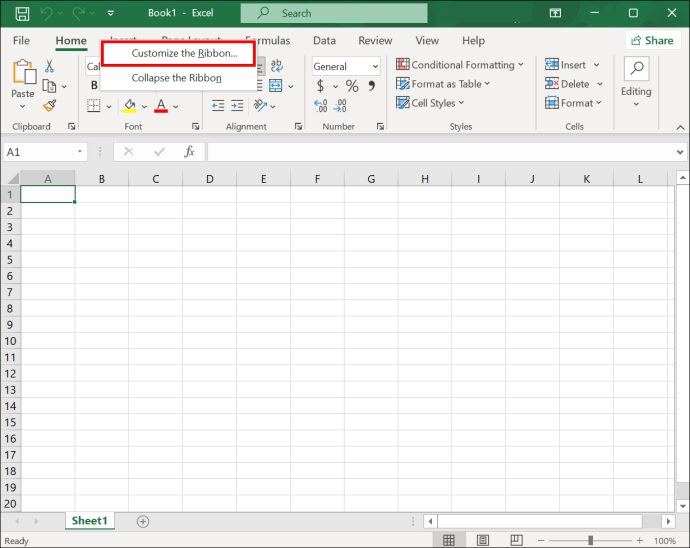Viewport: 690px width, 548px height.
Task: Open the Number format dialog launcher
Action: (x=380, y=127)
